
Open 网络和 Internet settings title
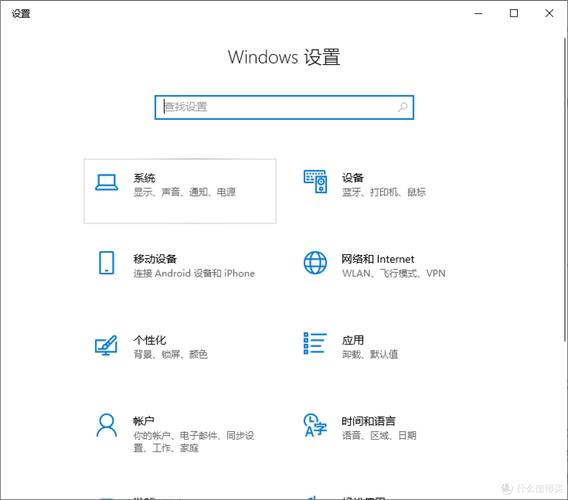click(378, 259)
